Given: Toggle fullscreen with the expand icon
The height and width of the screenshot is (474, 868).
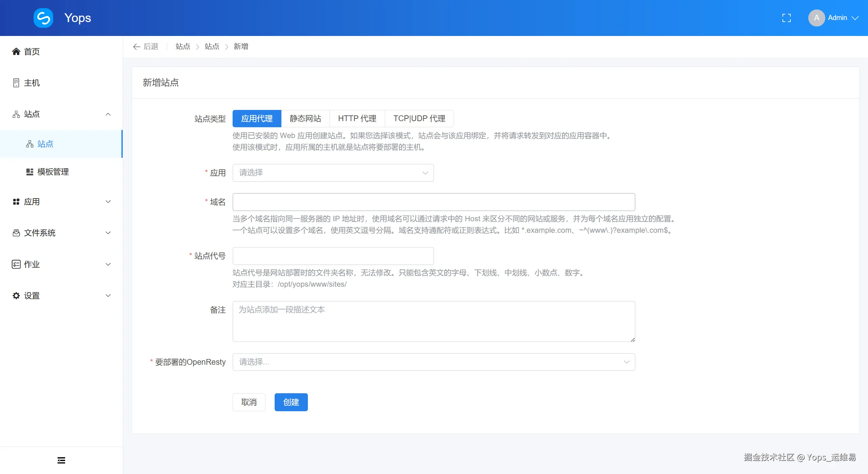Looking at the screenshot, I should click(786, 18).
